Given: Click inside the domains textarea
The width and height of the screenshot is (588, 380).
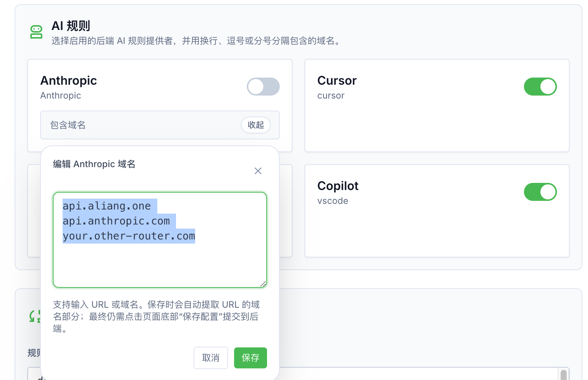Looking at the screenshot, I should point(160,240).
